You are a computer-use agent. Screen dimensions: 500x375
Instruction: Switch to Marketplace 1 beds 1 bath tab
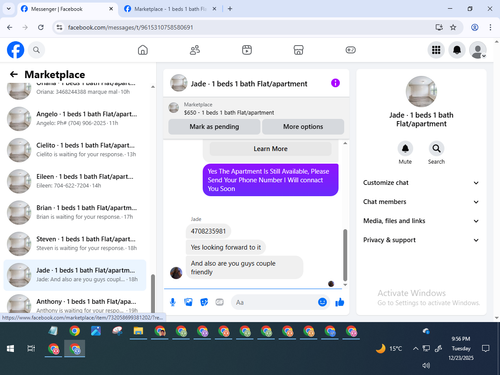(170, 9)
